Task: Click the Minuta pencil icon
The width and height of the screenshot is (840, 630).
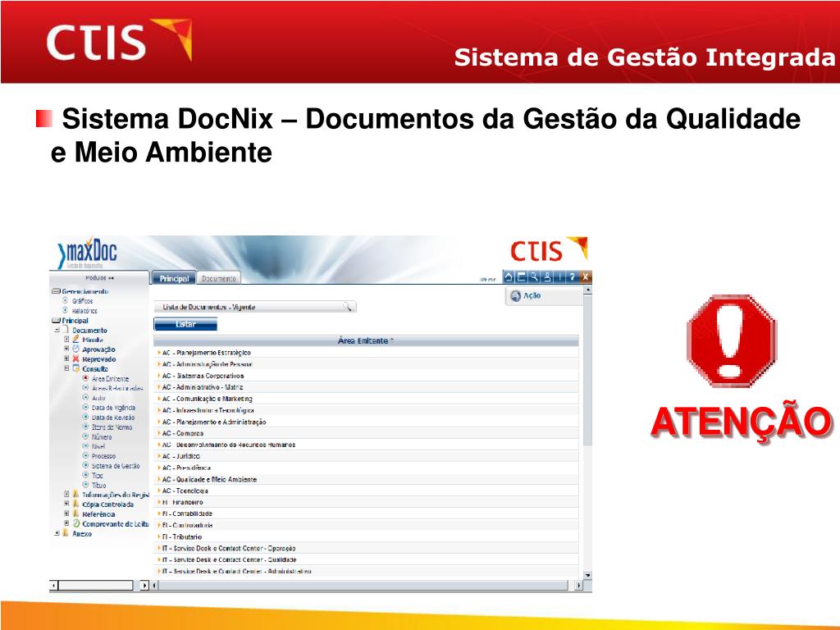Action: [76, 339]
